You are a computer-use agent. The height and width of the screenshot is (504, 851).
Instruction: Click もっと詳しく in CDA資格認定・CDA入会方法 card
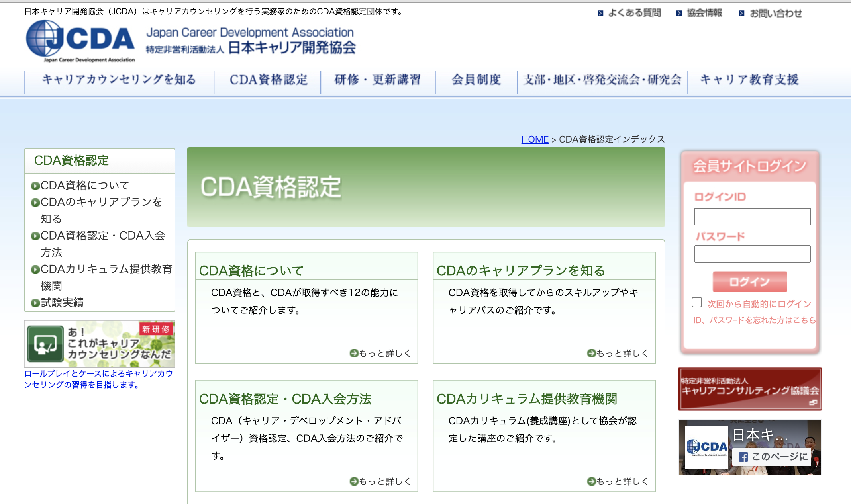pyautogui.click(x=385, y=481)
